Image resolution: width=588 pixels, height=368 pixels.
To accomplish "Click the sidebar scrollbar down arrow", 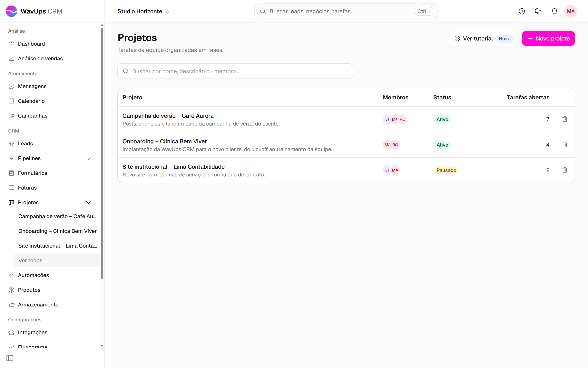I will coord(102,346).
